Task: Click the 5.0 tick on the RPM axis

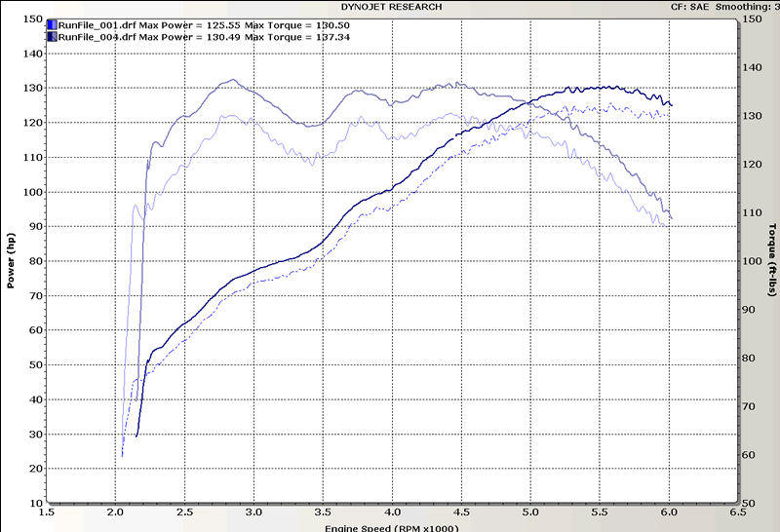Action: coord(530,511)
